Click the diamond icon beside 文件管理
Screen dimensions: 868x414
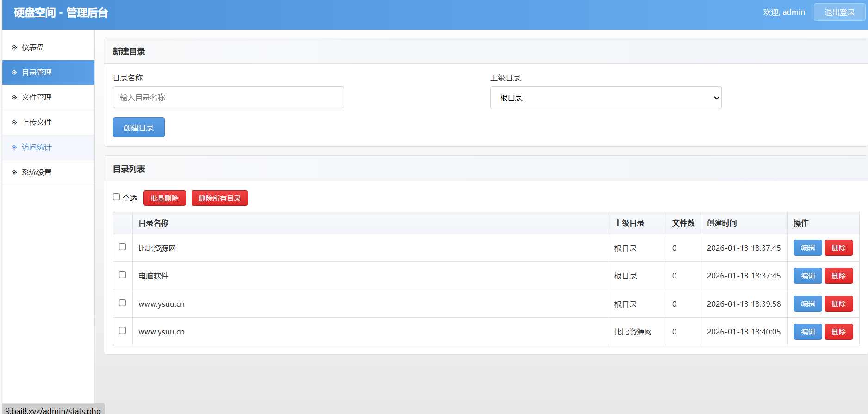click(14, 98)
